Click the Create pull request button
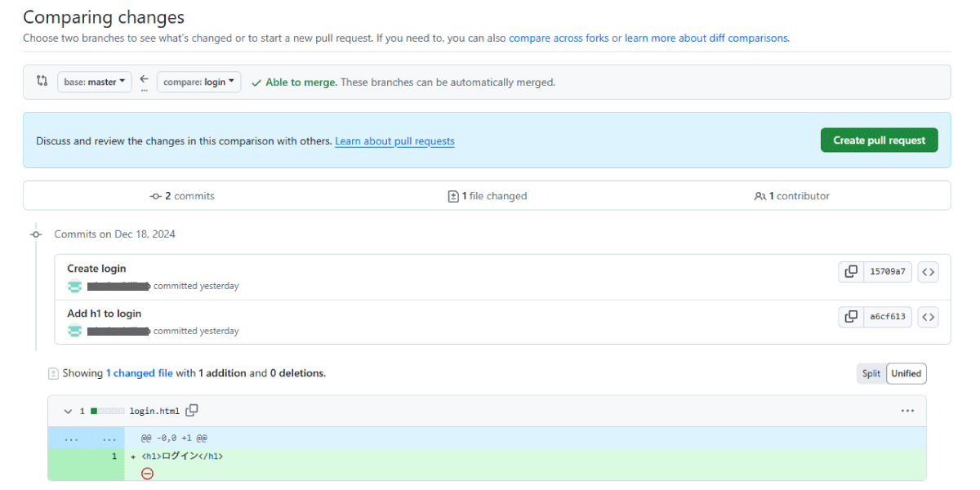The image size is (980, 490). pyautogui.click(x=880, y=140)
